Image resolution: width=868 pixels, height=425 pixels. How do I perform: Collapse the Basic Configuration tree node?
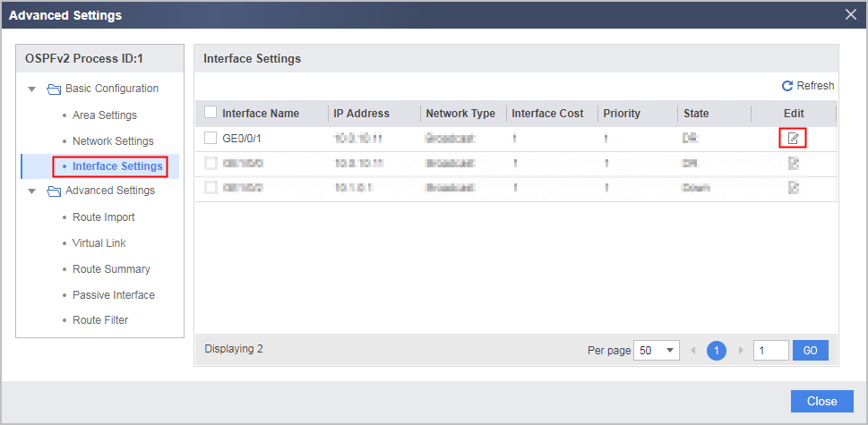pos(32,89)
